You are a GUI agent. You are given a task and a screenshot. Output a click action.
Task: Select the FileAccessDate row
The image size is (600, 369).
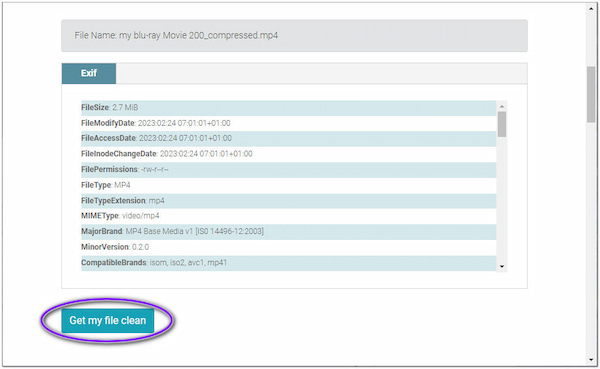(289, 139)
